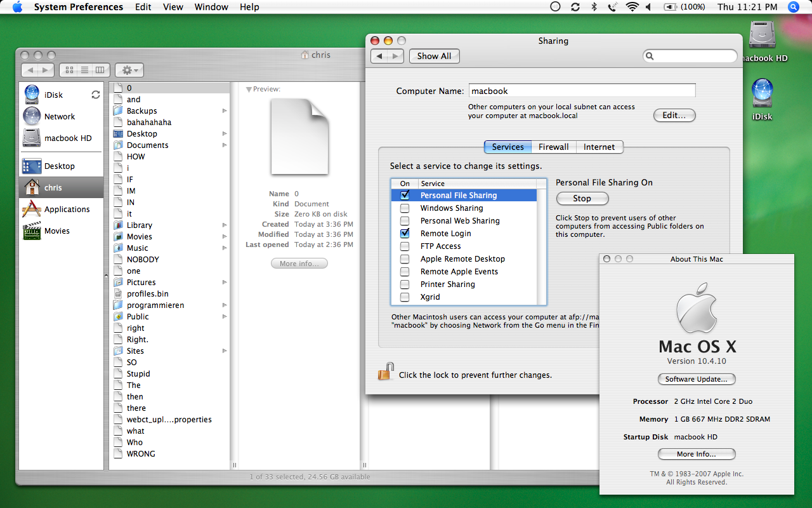Viewport: 812px width, 508px height.
Task: Click System Preferences search field
Action: point(690,56)
